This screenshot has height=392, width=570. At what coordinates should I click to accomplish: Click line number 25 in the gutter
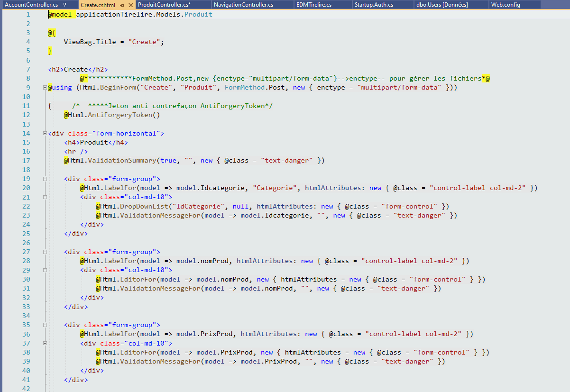tap(26, 234)
